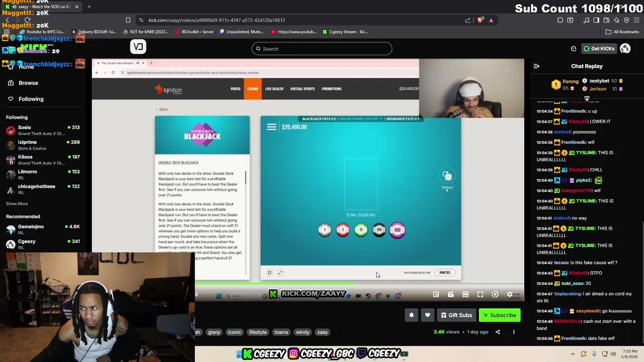Viewport: 644px width, 362px height.
Task: Reload the page in the browser
Action: pyautogui.click(x=27, y=20)
